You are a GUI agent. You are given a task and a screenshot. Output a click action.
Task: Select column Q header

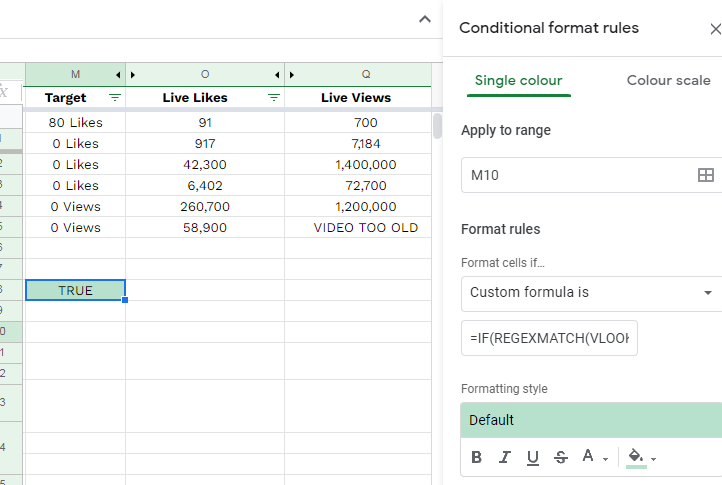(x=366, y=74)
